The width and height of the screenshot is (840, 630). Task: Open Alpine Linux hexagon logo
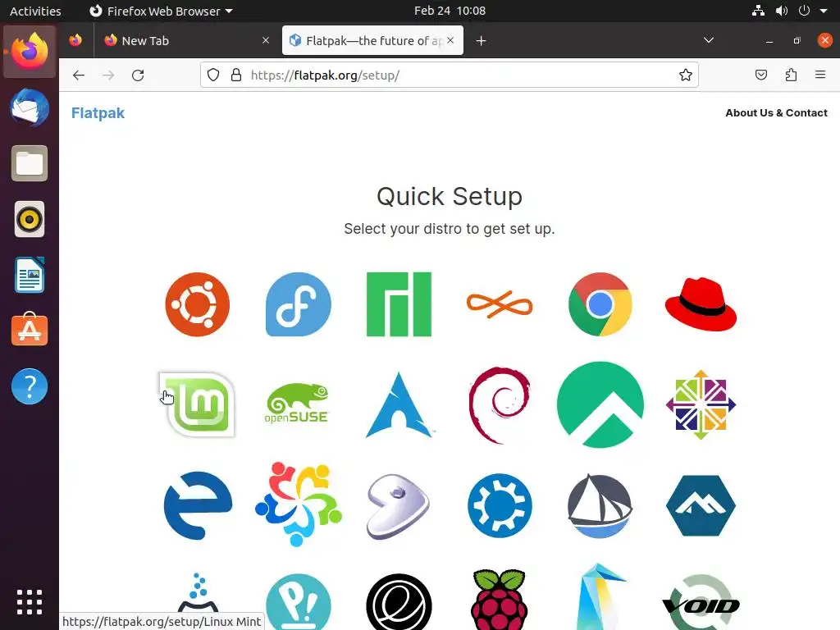(701, 505)
